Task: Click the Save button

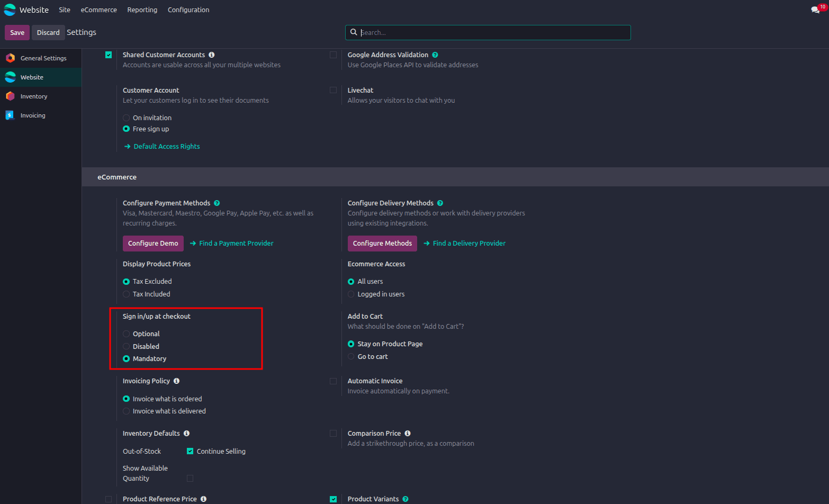Action: click(x=17, y=32)
